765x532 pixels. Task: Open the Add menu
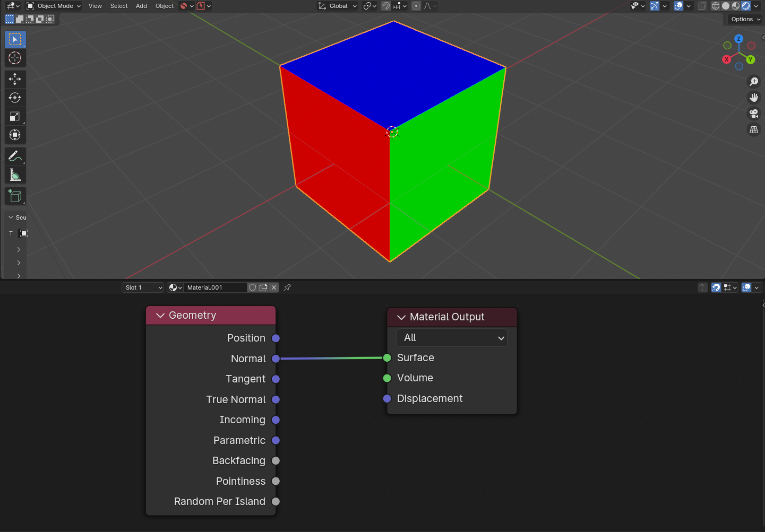[141, 6]
